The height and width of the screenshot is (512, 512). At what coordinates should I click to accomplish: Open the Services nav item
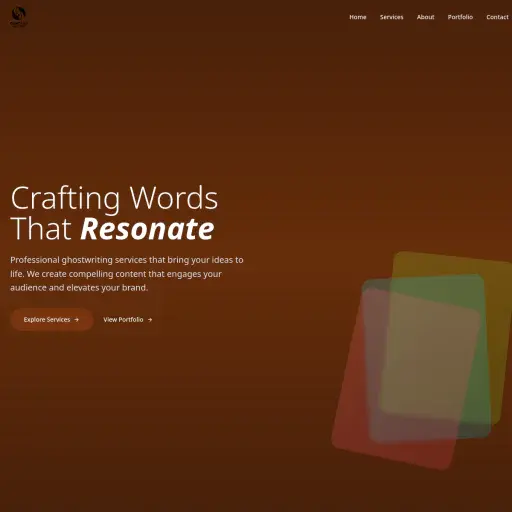pos(392,17)
